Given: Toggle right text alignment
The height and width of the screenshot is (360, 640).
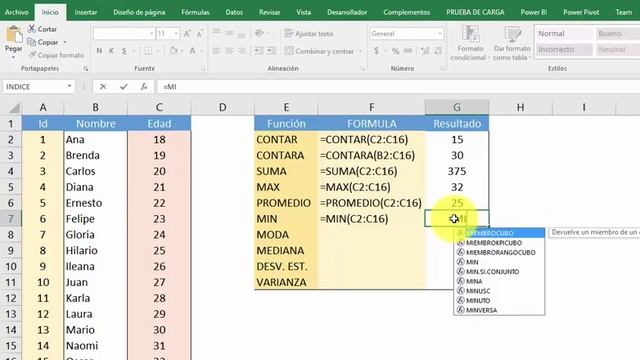Looking at the screenshot, I should pyautogui.click(x=242, y=51).
